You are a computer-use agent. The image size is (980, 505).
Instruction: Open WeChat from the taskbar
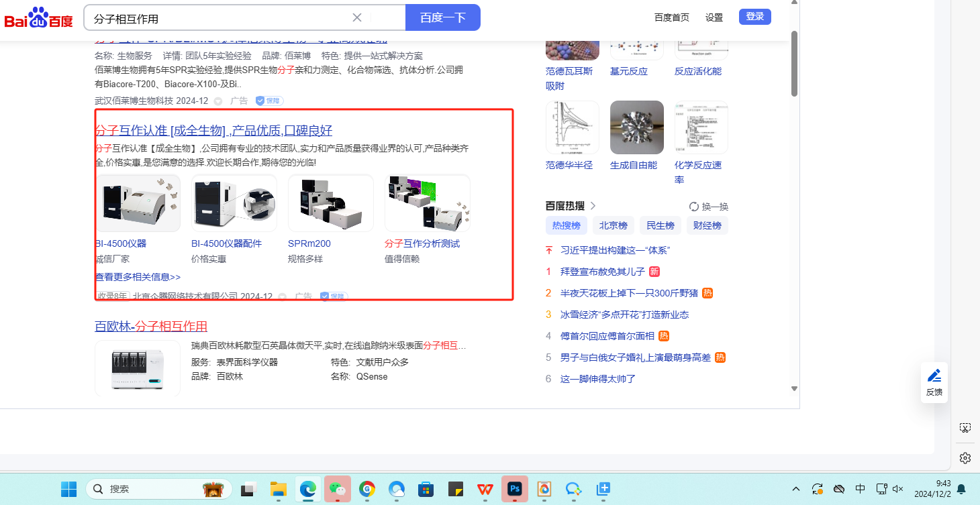click(338, 489)
